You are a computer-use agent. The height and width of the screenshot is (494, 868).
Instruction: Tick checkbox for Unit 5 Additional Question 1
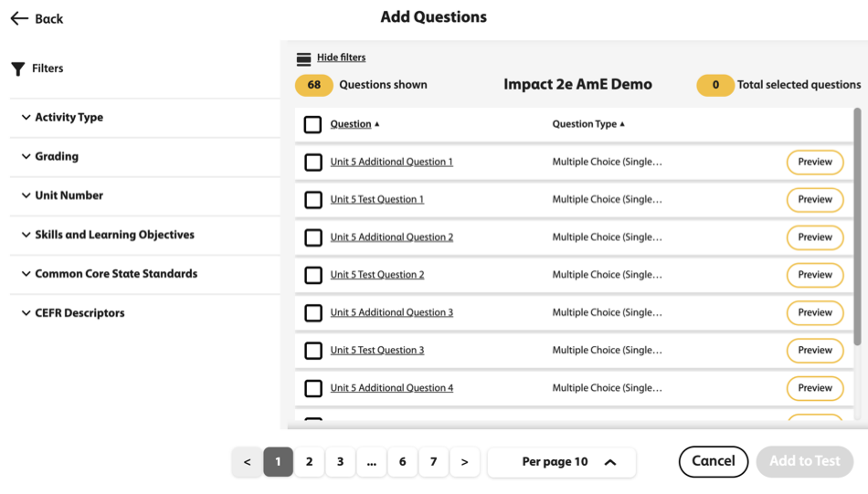pos(312,163)
